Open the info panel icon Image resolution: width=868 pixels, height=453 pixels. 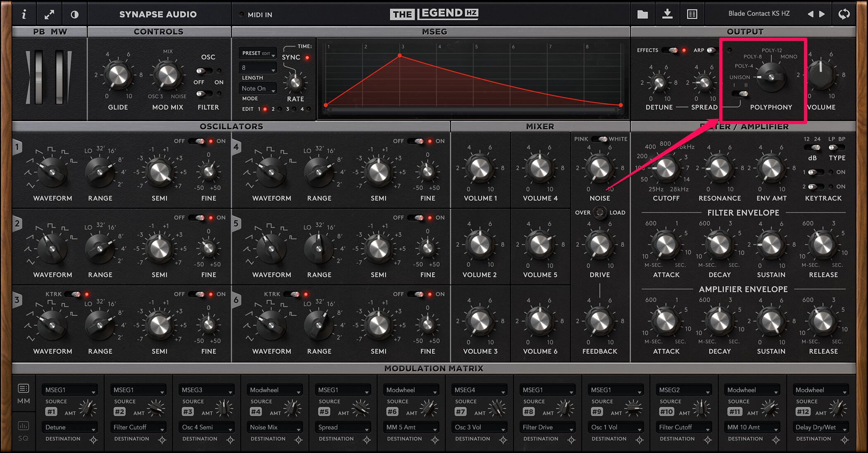coord(24,14)
